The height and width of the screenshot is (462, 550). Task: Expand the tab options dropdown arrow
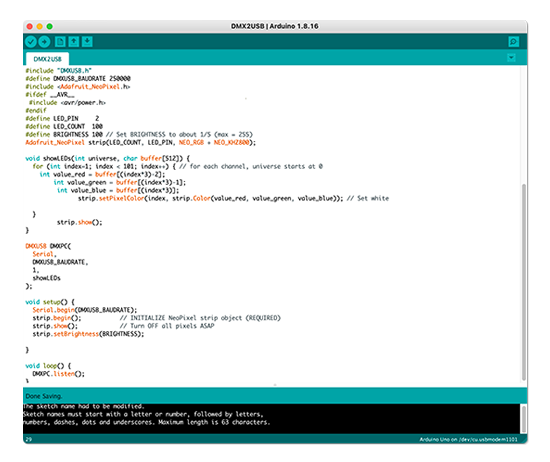[x=511, y=58]
